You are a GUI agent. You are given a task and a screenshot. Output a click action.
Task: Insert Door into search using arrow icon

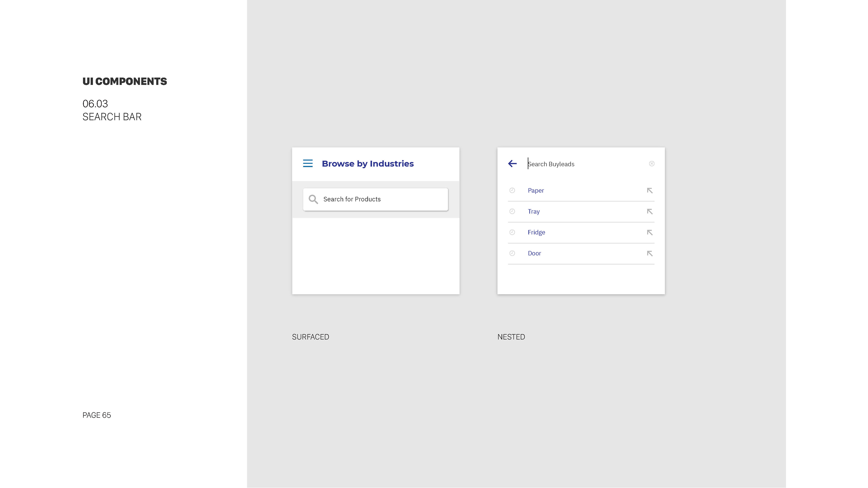click(x=650, y=253)
